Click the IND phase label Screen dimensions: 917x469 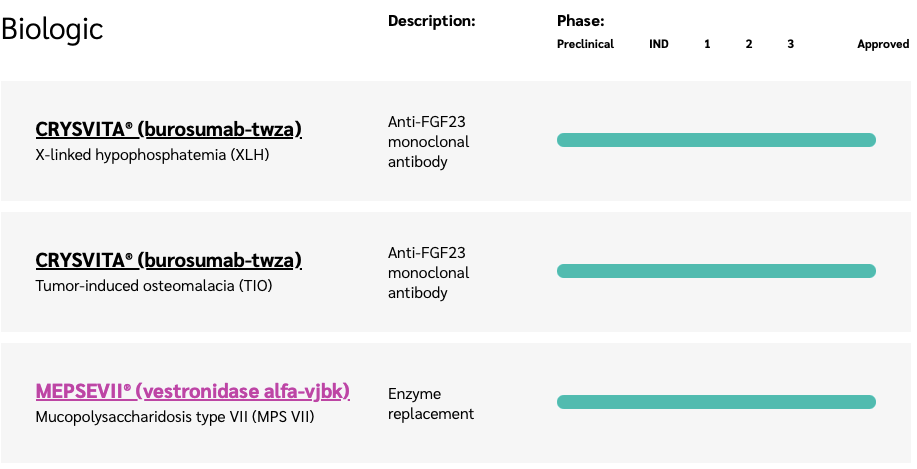(x=659, y=44)
